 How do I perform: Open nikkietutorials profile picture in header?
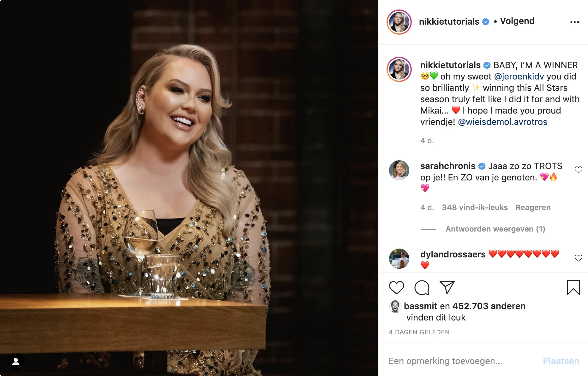pyautogui.click(x=399, y=22)
